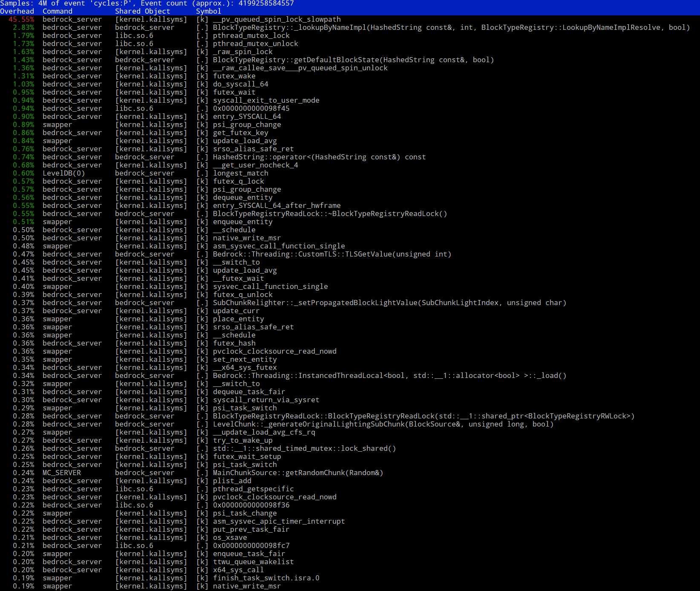Viewport: 700px width, 591px height.
Task: Select the enqueue_task_fair symbol
Action: 249,554
